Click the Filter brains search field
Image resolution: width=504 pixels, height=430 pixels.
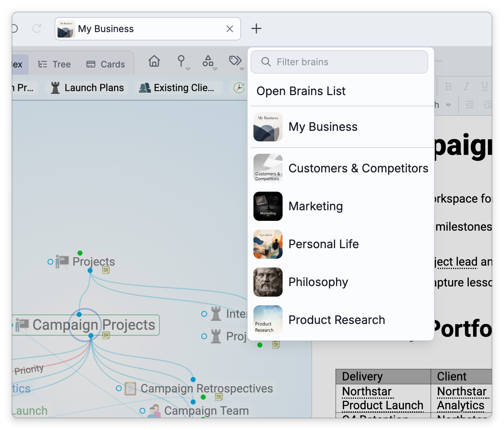point(339,62)
